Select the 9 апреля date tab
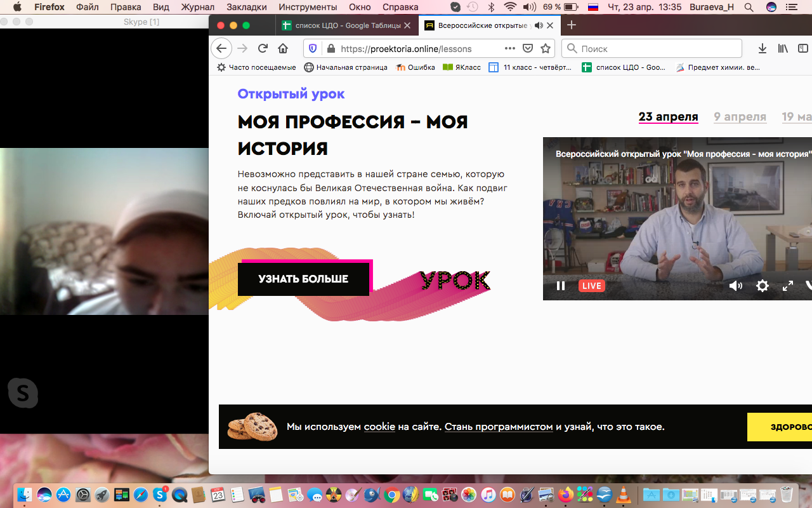Image resolution: width=812 pixels, height=508 pixels. [740, 117]
